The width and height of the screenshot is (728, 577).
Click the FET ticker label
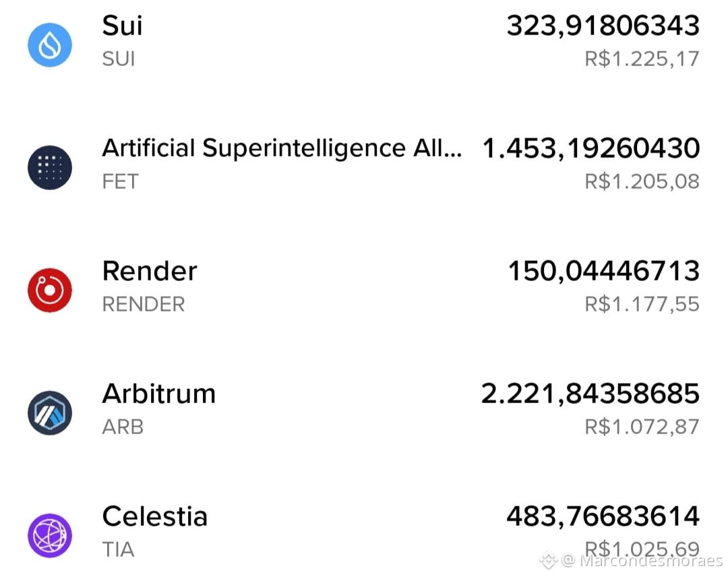click(x=120, y=181)
